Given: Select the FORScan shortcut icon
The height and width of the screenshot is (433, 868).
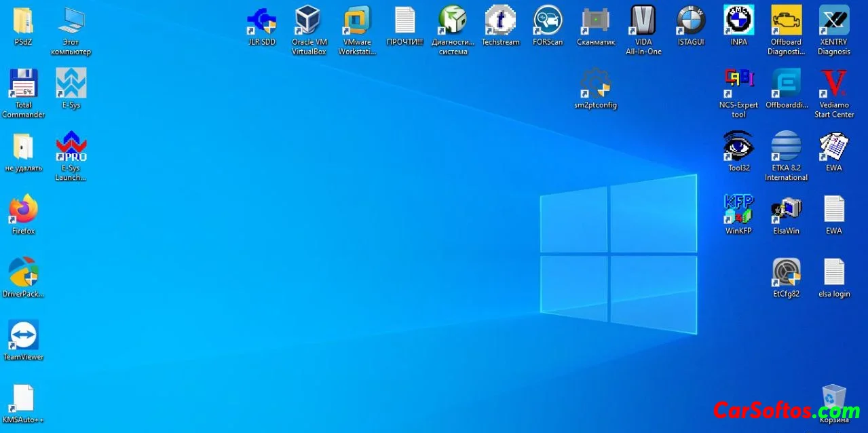Looking at the screenshot, I should coord(548,21).
